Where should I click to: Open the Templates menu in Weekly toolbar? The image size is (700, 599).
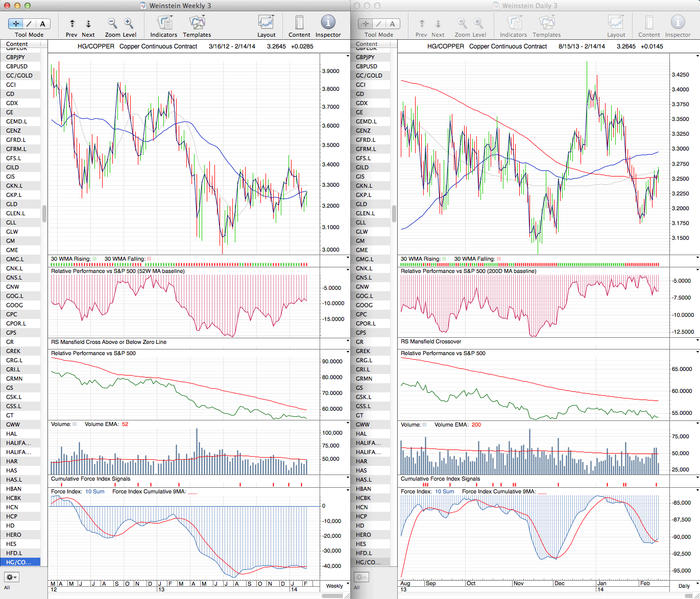(197, 22)
